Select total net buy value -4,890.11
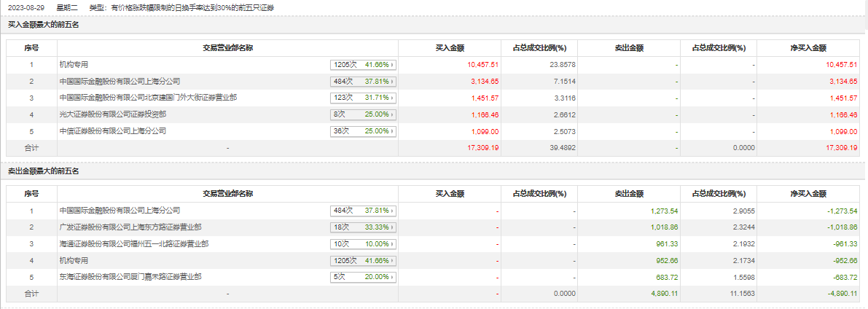 point(842,294)
